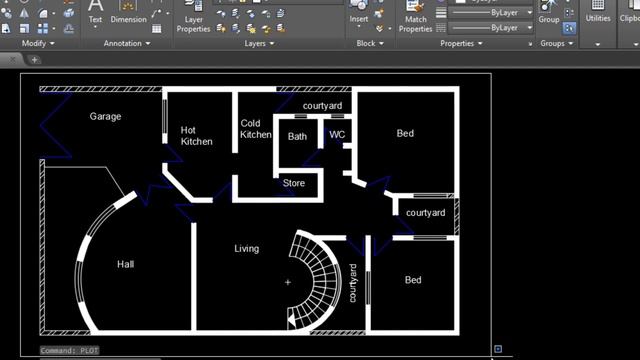Click the Match Layer icon
This screenshot has width=640, height=360.
pos(281,28)
